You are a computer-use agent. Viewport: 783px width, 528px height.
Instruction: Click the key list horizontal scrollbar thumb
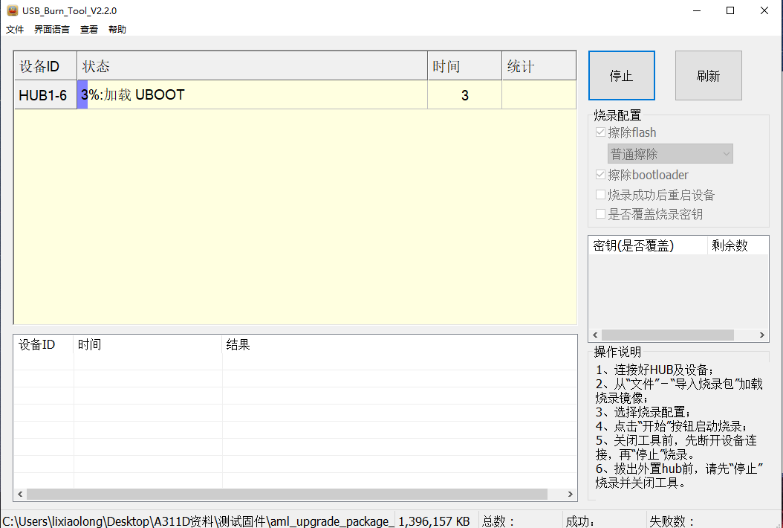coord(668,335)
